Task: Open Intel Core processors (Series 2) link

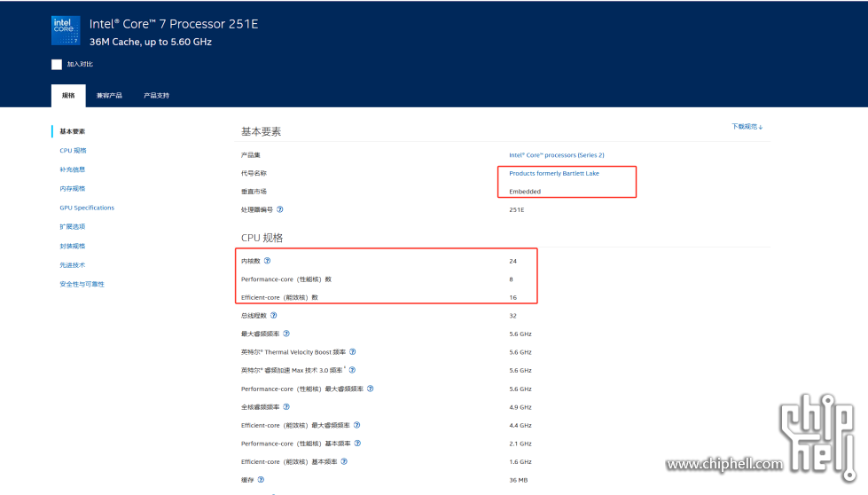Action: (x=556, y=155)
